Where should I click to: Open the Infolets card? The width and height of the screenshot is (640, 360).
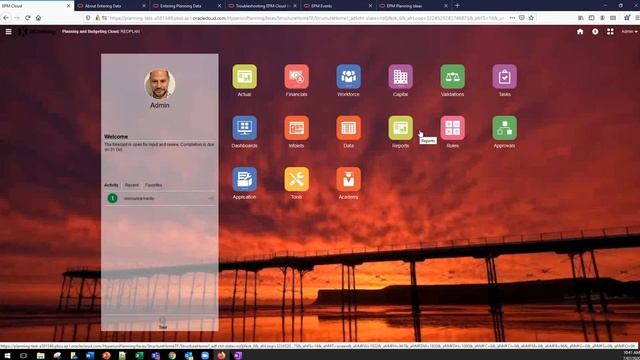click(x=296, y=128)
